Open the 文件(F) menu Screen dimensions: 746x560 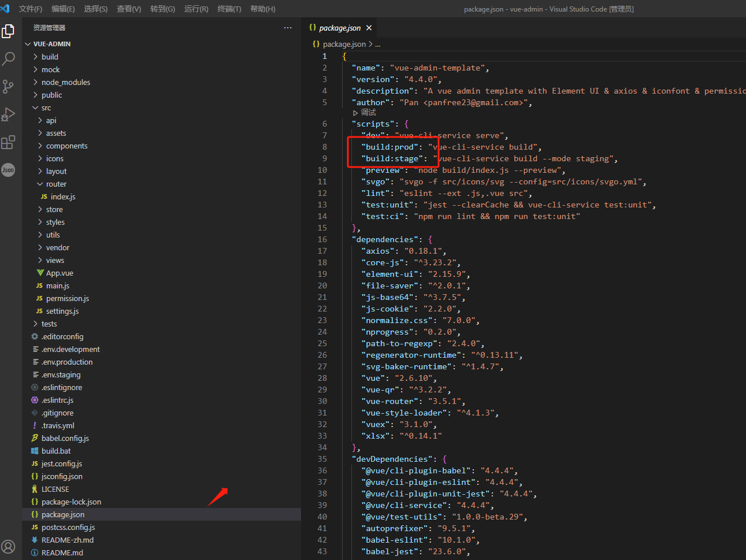[x=31, y=9]
